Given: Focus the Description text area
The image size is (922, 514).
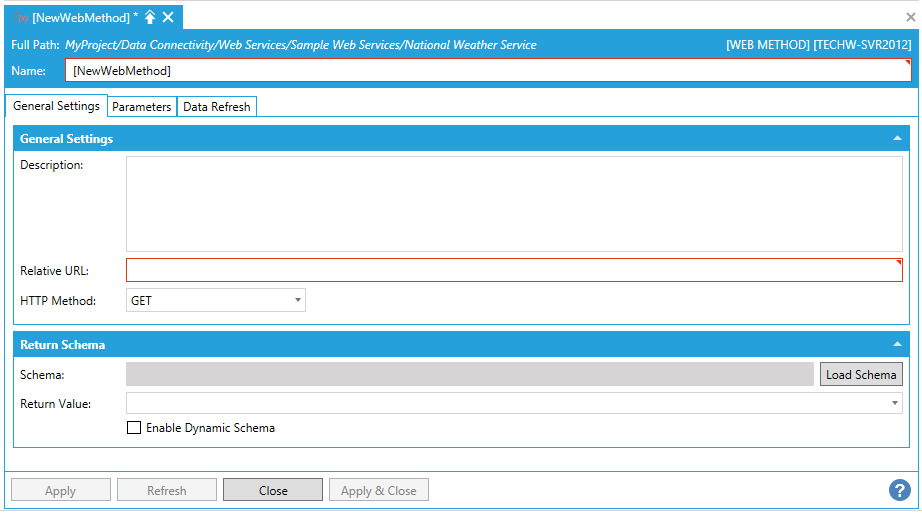Looking at the screenshot, I should coord(514,203).
